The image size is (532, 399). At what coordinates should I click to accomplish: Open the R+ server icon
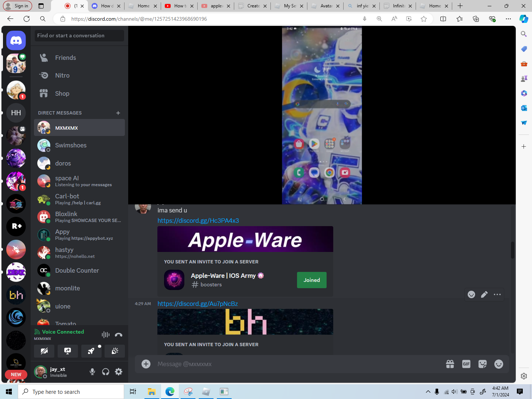click(x=16, y=226)
